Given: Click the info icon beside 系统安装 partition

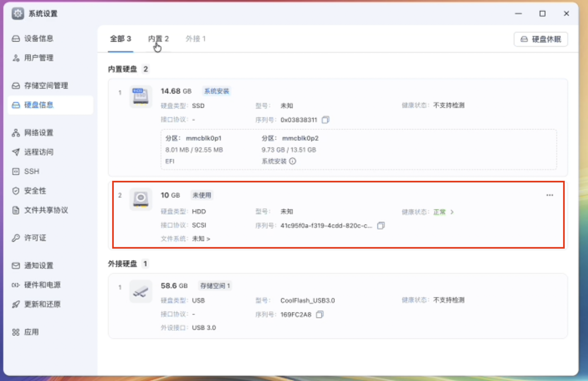Looking at the screenshot, I should coord(293,161).
